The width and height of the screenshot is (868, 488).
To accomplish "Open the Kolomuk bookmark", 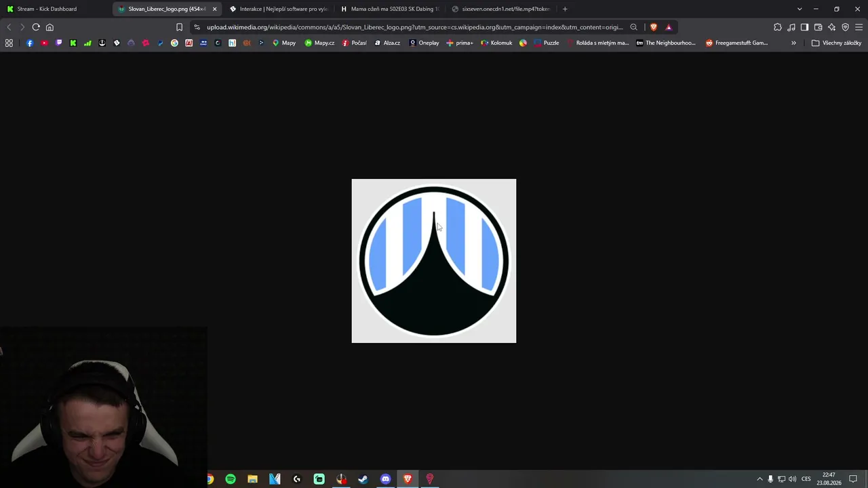I will tap(496, 43).
